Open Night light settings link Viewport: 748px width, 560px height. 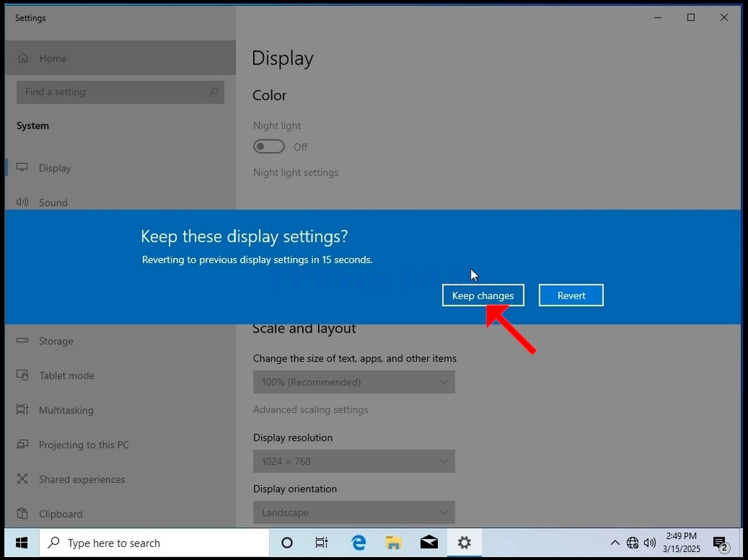coord(295,172)
